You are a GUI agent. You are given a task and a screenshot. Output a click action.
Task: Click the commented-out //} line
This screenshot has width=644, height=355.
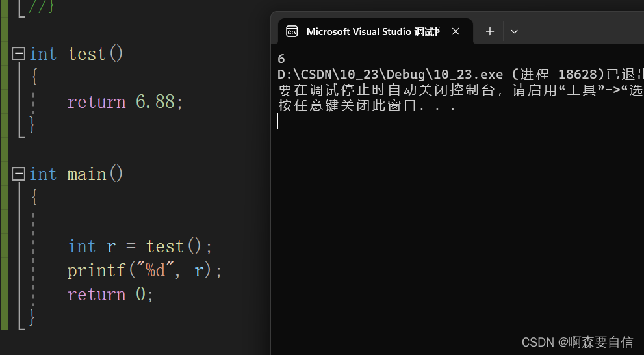41,6
